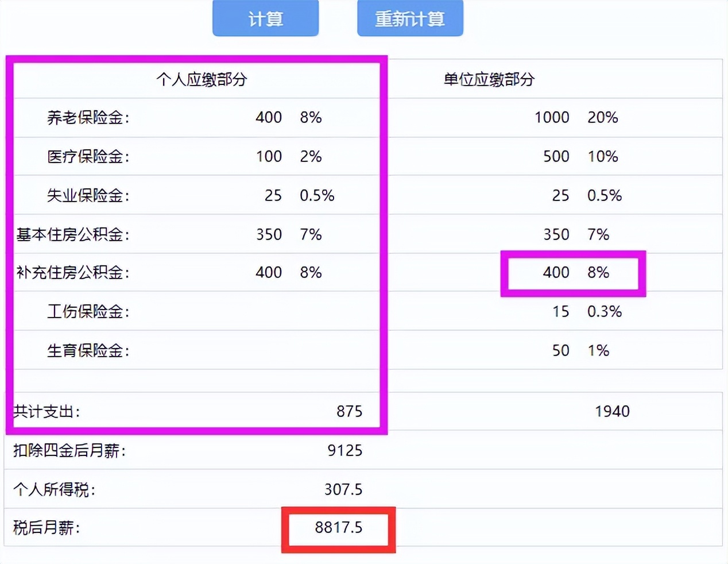Click the personal medical insurance value 100
This screenshot has height=564, width=728.
(x=269, y=156)
